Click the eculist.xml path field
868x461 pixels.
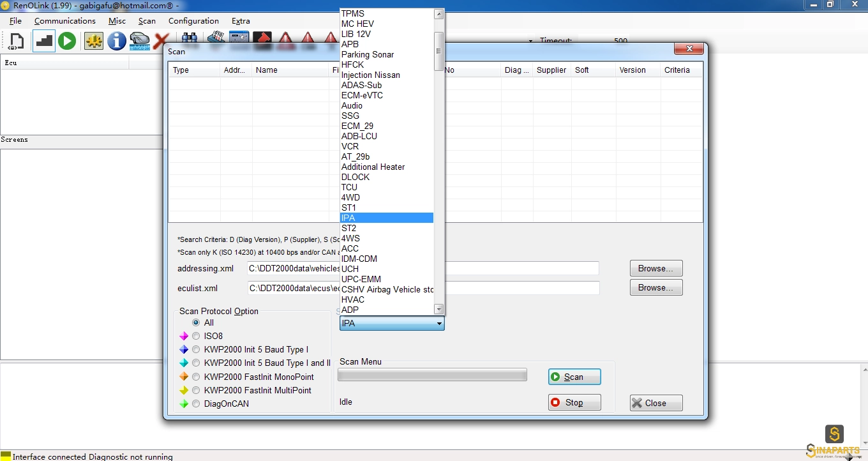pos(423,288)
